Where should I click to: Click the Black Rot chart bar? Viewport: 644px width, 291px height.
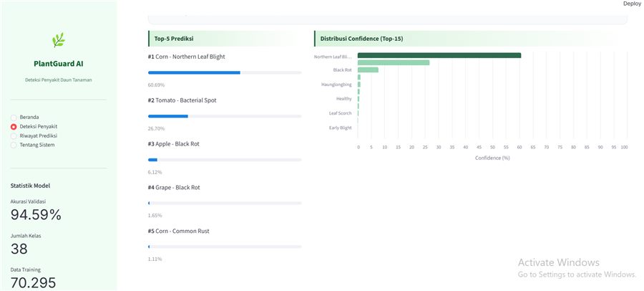coord(368,70)
